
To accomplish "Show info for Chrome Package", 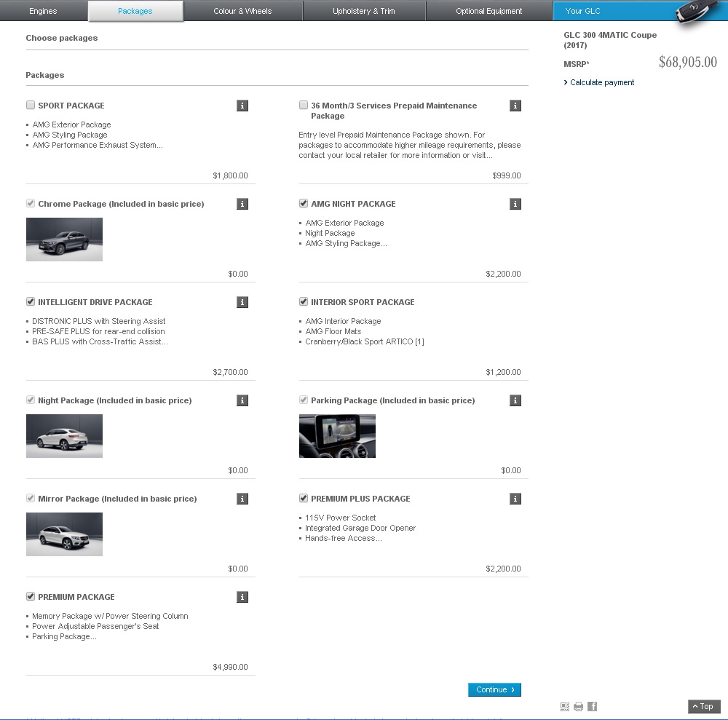I will coord(242,204).
